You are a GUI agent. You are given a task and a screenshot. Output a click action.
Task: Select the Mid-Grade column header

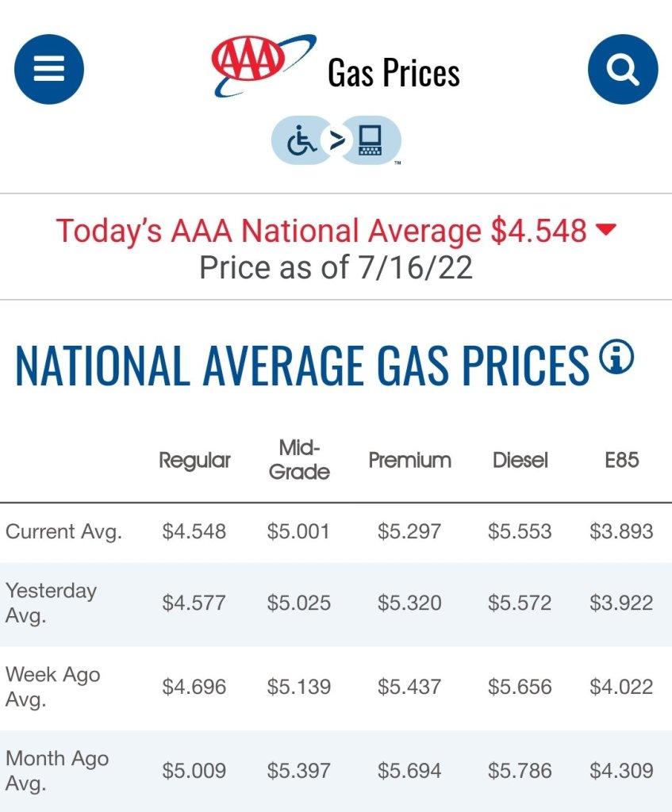tap(299, 460)
